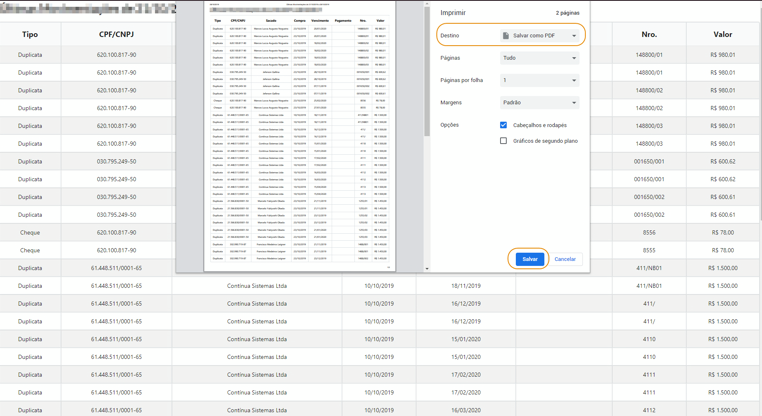Click the preview scrollbar up arrow
762x416 pixels.
427,3
